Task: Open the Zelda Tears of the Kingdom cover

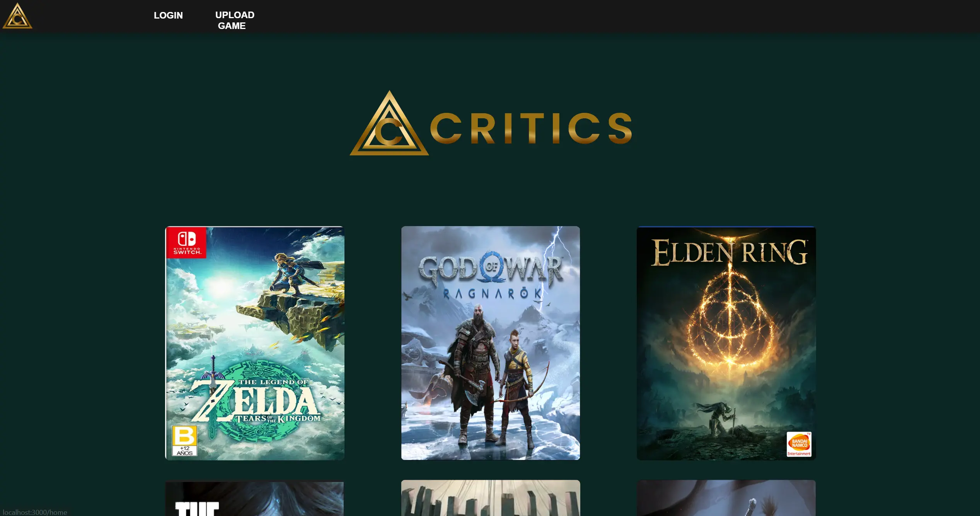Action: [x=255, y=343]
